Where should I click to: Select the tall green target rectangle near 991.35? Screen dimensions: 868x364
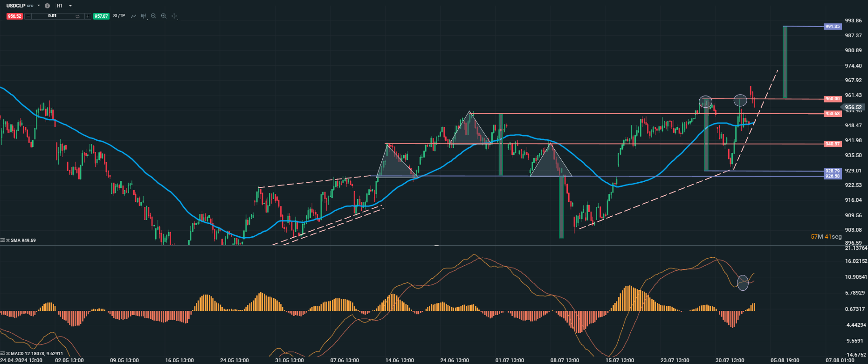coord(785,62)
